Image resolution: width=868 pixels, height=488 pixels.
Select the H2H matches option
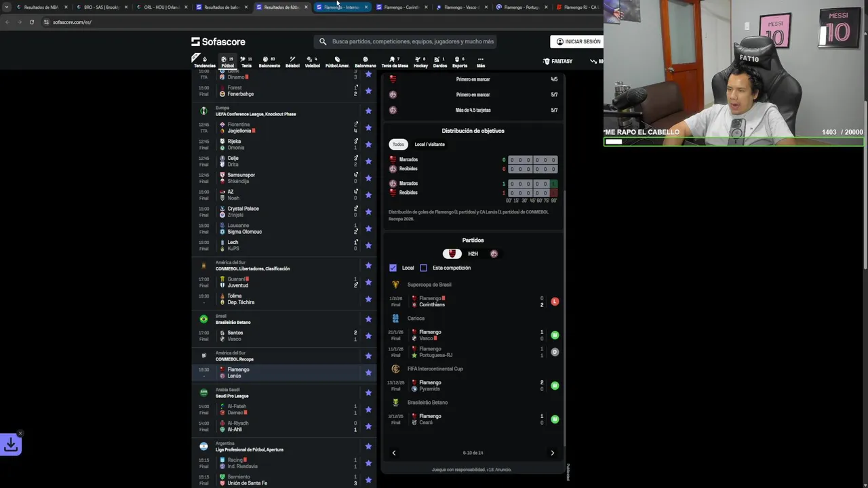click(x=473, y=253)
